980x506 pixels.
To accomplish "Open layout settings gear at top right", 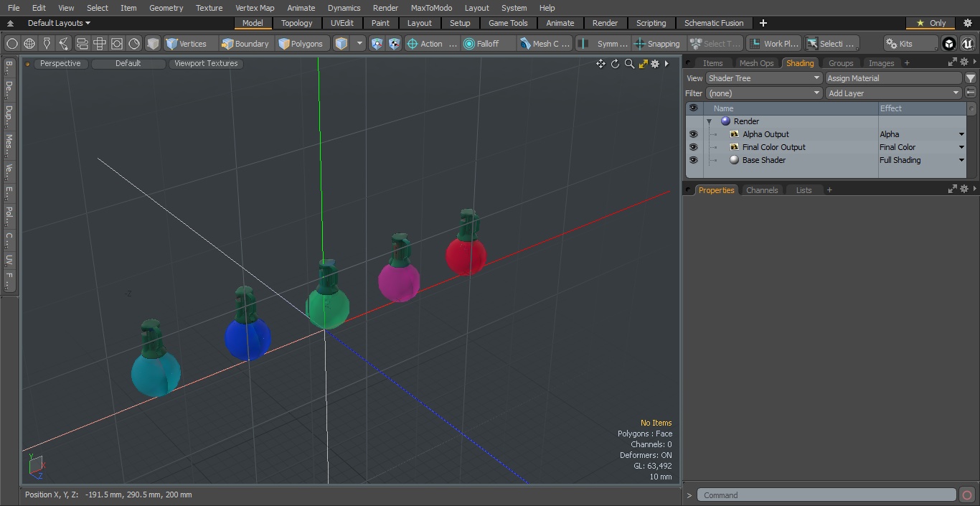I will (968, 23).
